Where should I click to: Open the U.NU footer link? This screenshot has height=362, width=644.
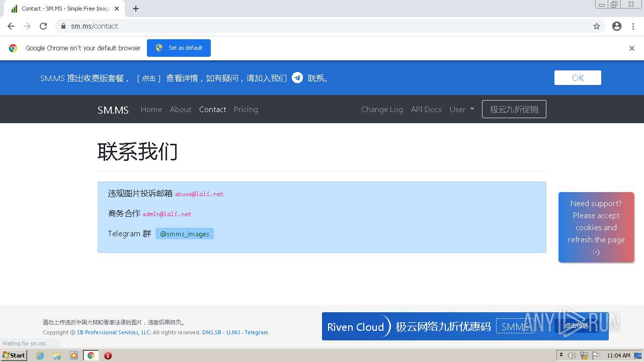pyautogui.click(x=233, y=332)
